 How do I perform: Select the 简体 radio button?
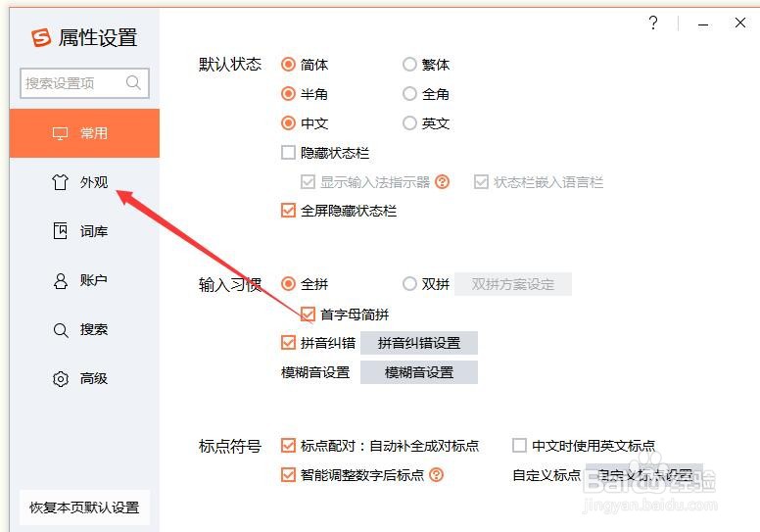click(288, 64)
